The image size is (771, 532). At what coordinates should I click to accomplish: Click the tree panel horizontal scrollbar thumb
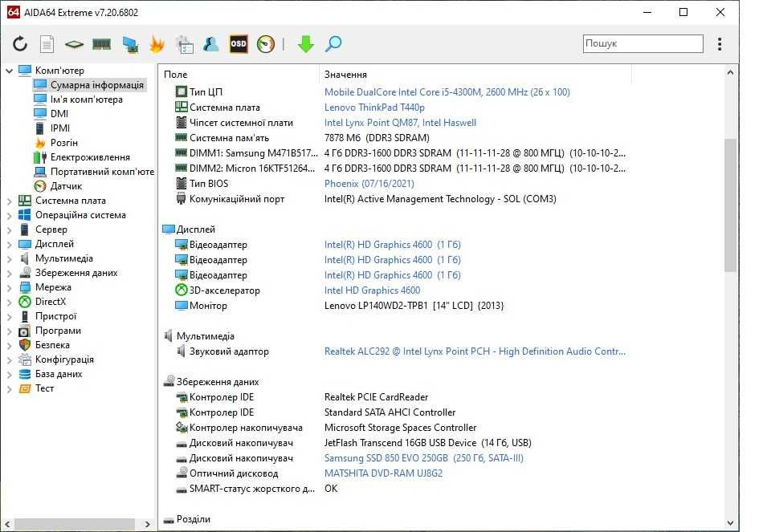click(74, 524)
